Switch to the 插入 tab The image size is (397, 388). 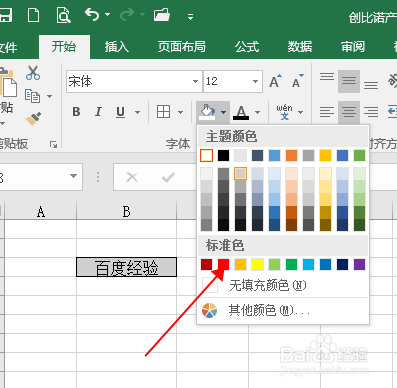tap(117, 47)
